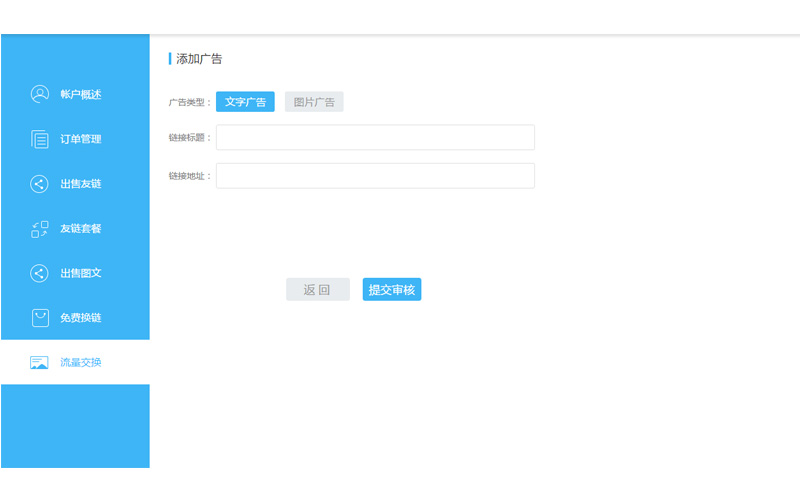This screenshot has height=500, width=800.
Task: Go to 订单管理 in the sidebar
Action: [x=81, y=139]
